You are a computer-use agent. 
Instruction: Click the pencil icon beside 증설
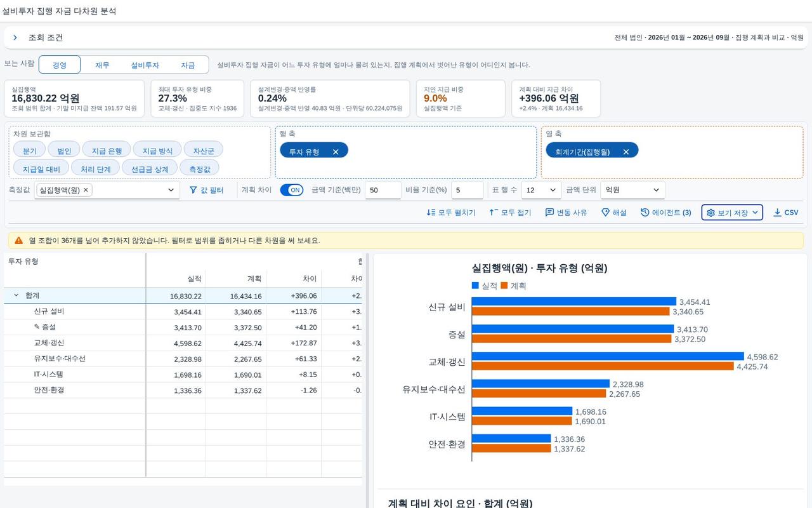point(37,327)
